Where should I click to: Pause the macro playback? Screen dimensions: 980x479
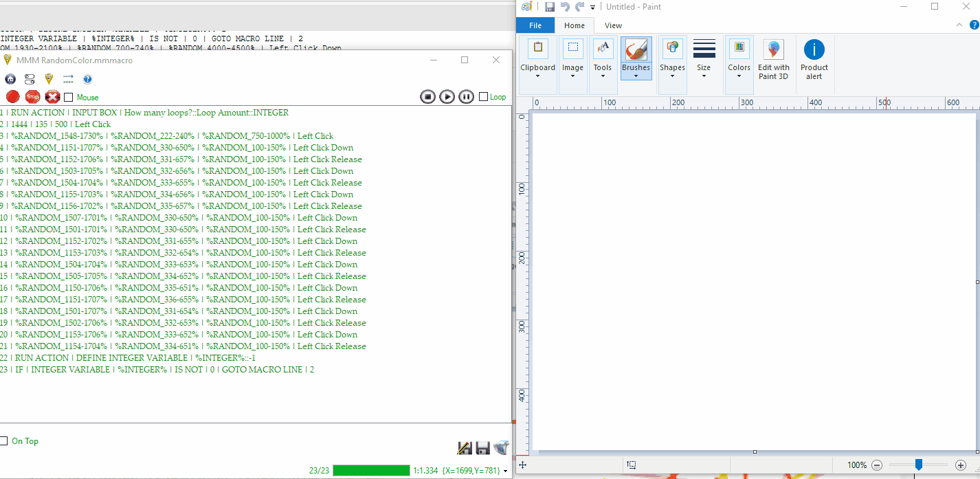point(466,97)
